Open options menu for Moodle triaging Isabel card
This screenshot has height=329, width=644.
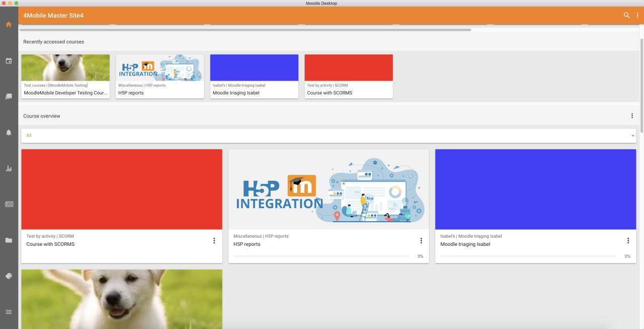628,241
